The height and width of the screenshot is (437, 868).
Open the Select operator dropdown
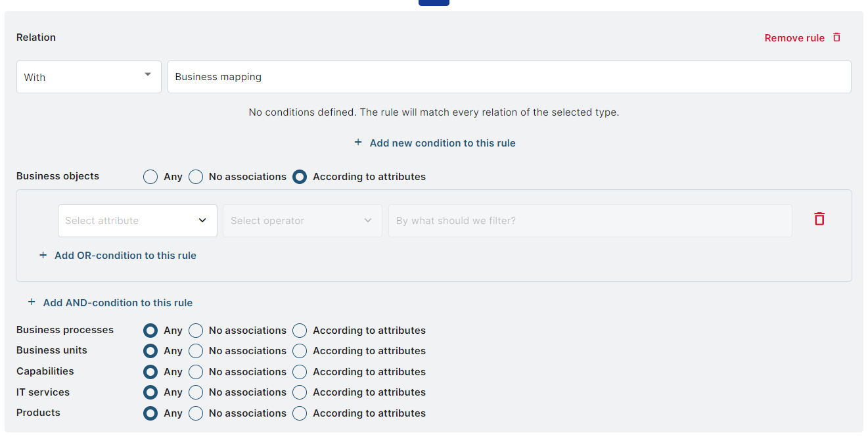point(302,221)
